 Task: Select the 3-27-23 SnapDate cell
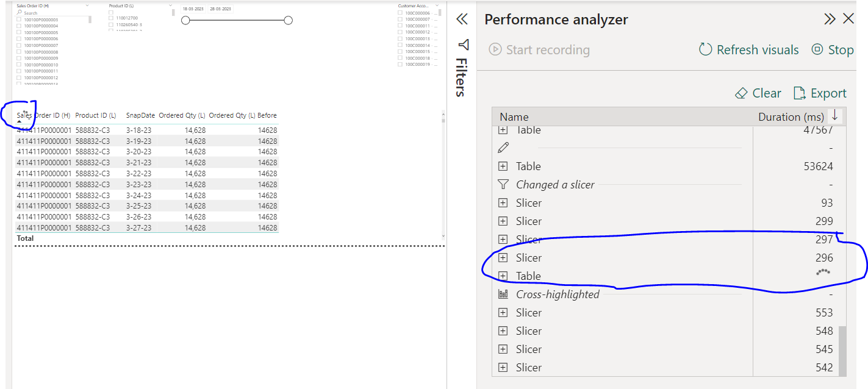tap(138, 227)
